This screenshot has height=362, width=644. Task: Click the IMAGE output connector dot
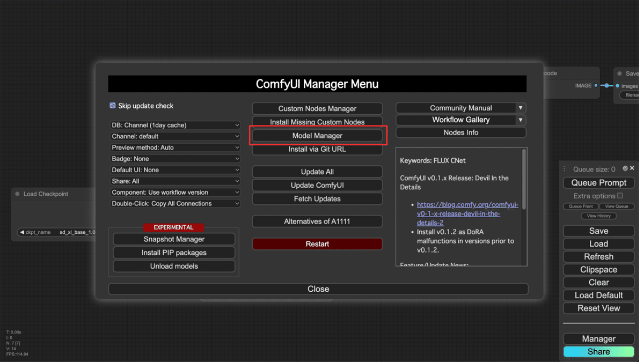(x=596, y=86)
